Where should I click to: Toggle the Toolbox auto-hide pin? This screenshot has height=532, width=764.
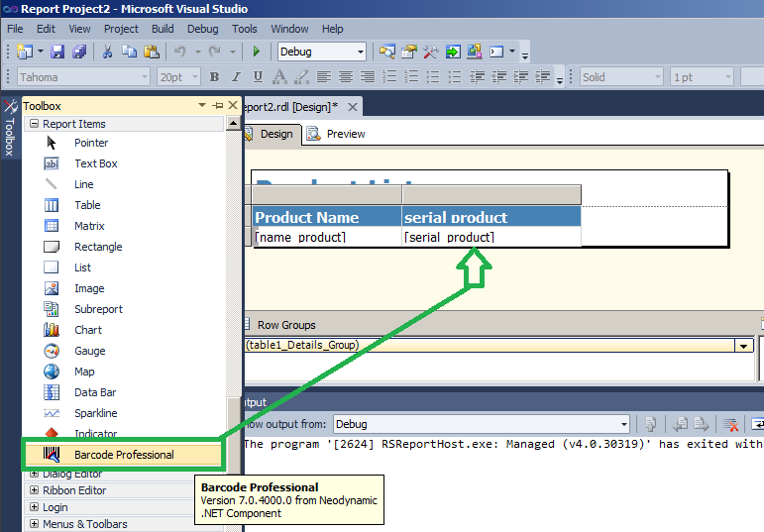pyautogui.click(x=217, y=105)
